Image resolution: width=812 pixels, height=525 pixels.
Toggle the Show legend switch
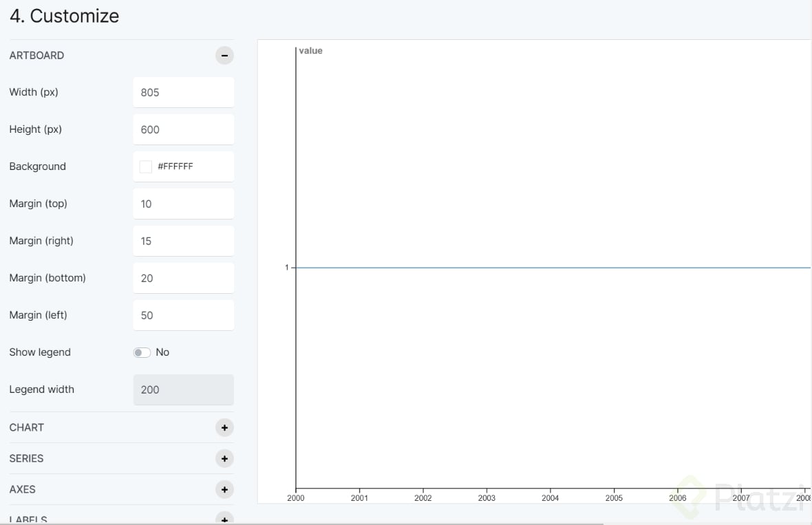click(142, 352)
